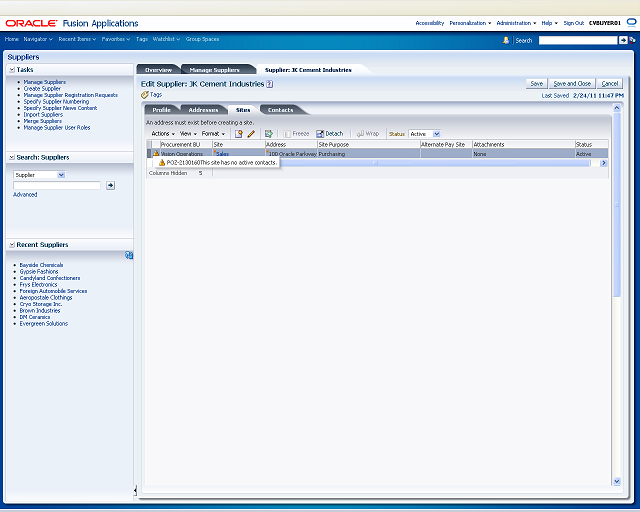This screenshot has width=640, height=512.
Task: Click the search options icon right of global search
Action: (x=632, y=40)
